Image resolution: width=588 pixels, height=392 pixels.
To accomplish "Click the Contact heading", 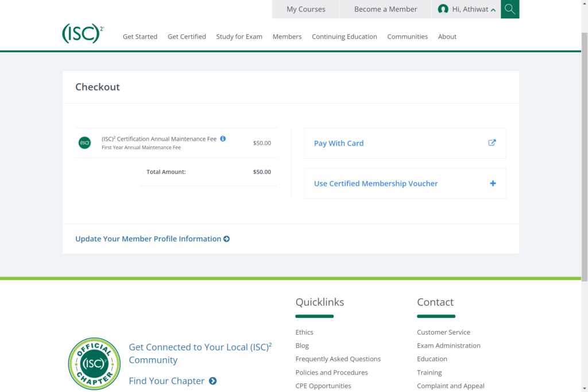I will pyautogui.click(x=435, y=302).
